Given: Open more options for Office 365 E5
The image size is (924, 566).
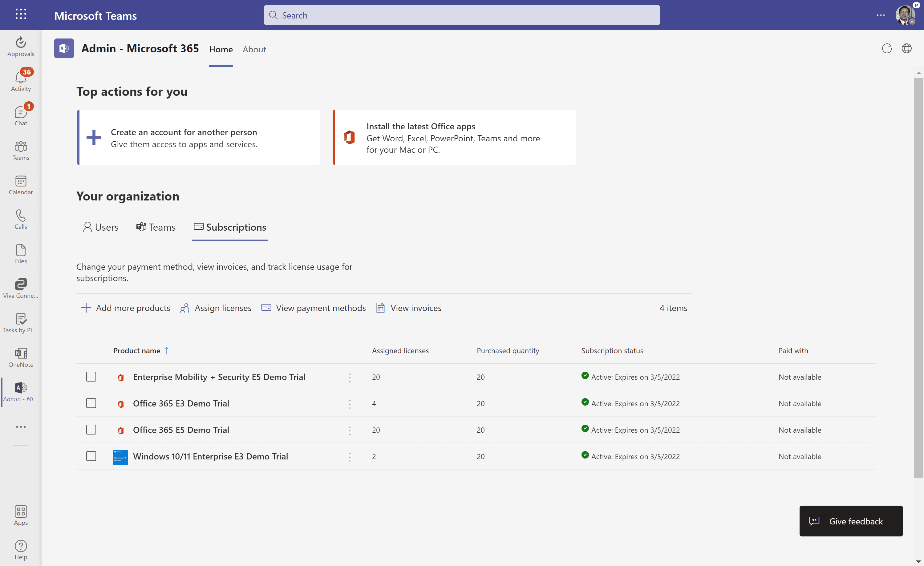Looking at the screenshot, I should click(x=350, y=430).
